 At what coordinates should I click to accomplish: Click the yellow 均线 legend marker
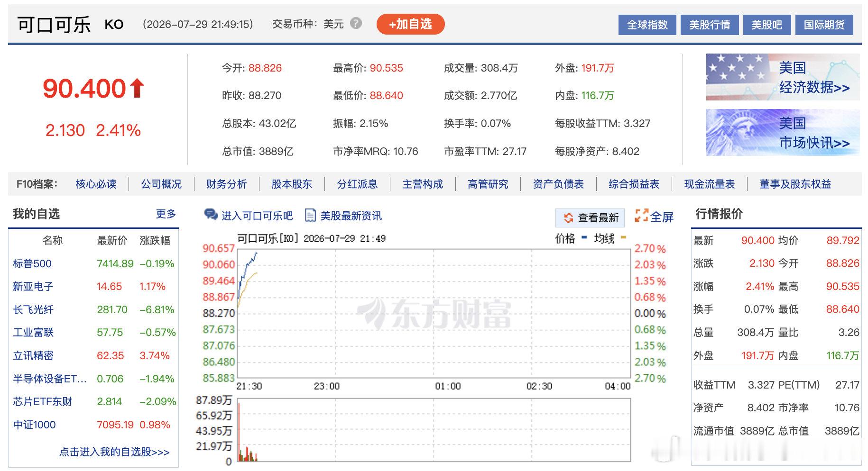point(623,237)
